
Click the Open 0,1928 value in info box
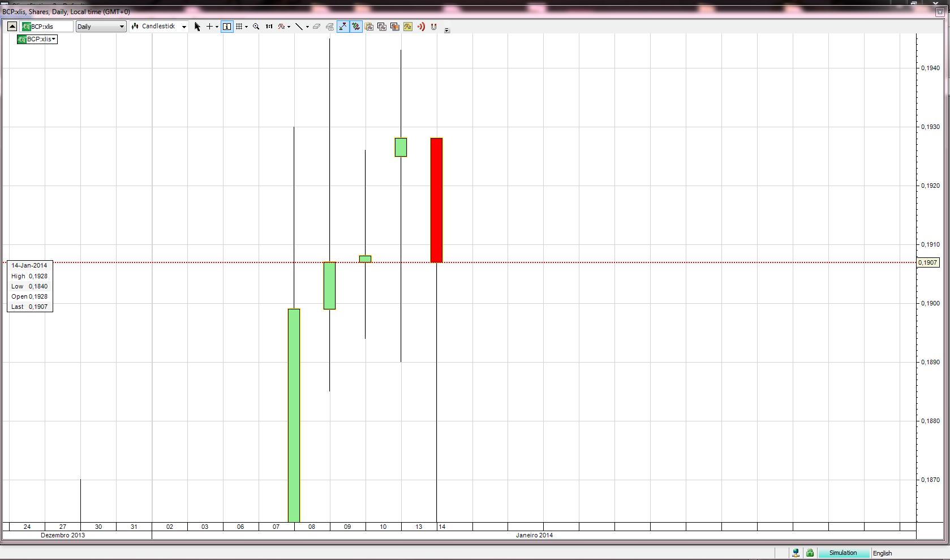pos(29,296)
